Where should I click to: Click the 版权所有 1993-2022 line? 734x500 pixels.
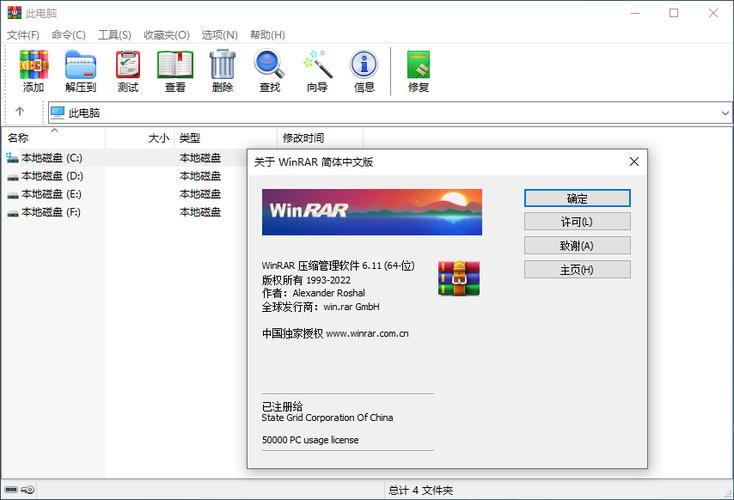click(x=306, y=280)
